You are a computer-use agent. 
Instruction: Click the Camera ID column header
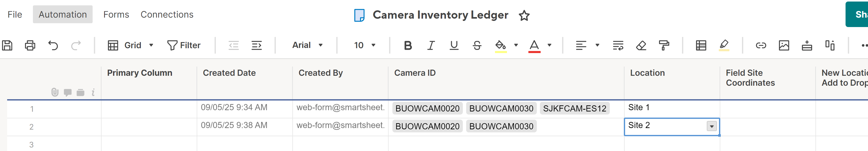coord(415,73)
